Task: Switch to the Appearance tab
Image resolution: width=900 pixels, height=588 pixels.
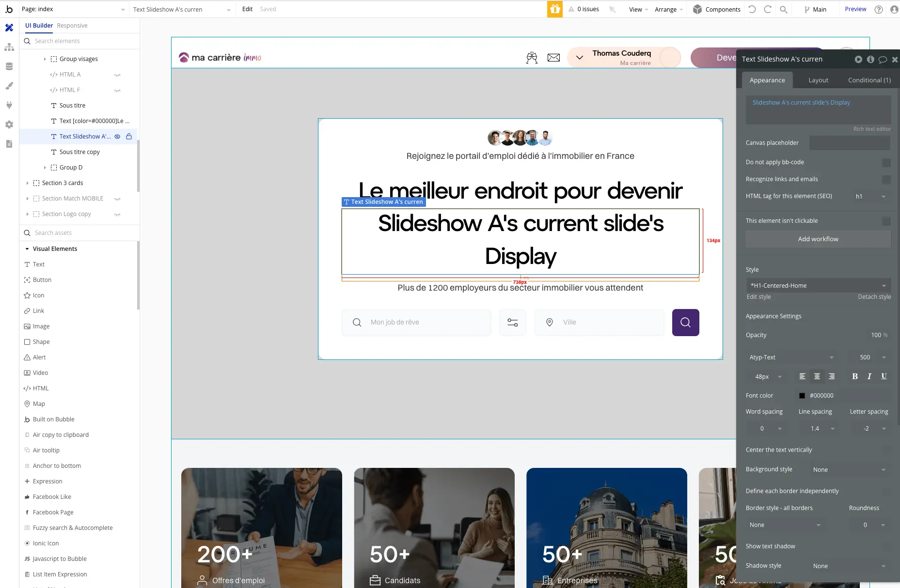Action: click(767, 80)
